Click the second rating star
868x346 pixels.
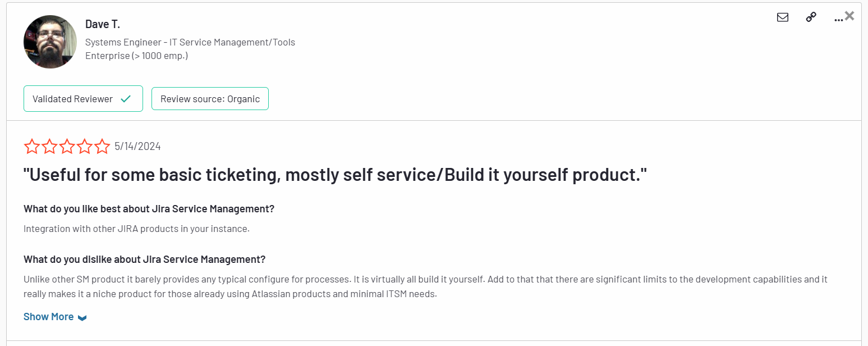pyautogui.click(x=49, y=147)
